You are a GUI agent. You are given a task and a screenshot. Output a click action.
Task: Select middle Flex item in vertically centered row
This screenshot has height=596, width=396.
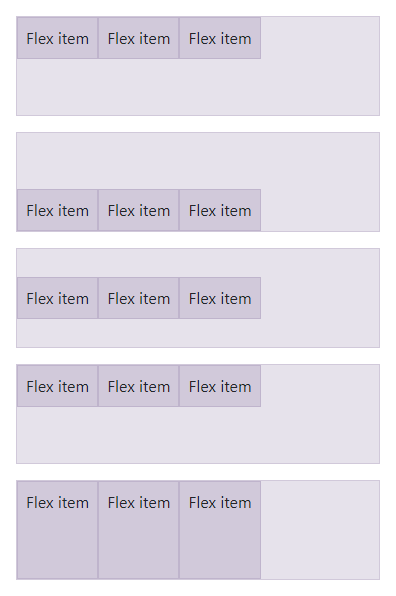(x=139, y=298)
